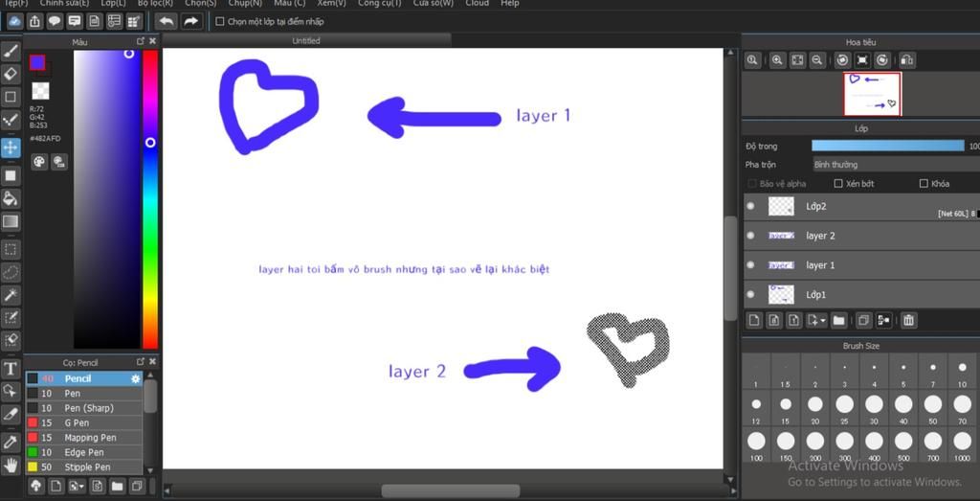Duplicate the layer with copy icon
The image size is (980, 501).
863,320
